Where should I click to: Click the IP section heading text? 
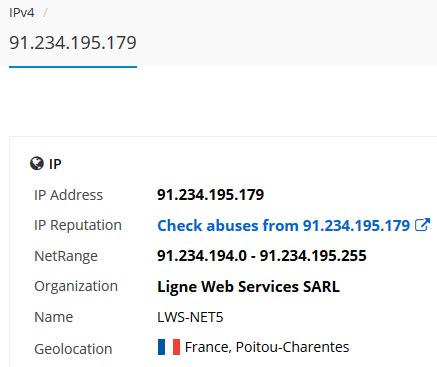click(x=55, y=164)
